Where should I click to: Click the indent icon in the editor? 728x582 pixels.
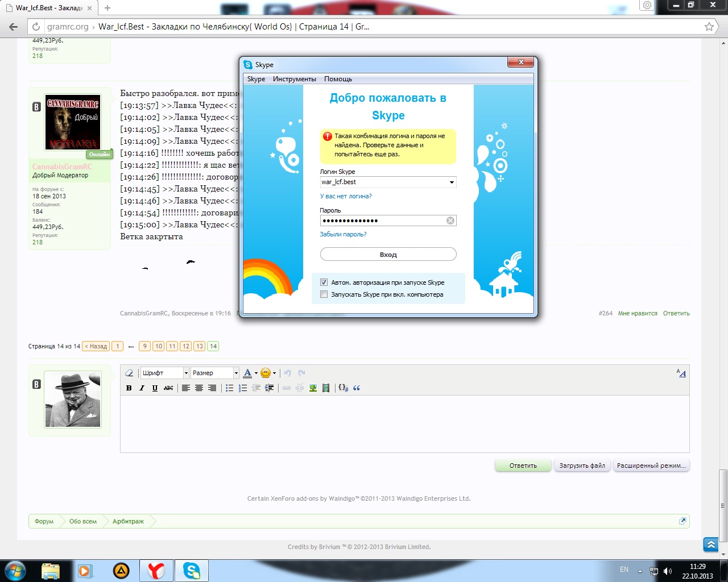(x=270, y=388)
